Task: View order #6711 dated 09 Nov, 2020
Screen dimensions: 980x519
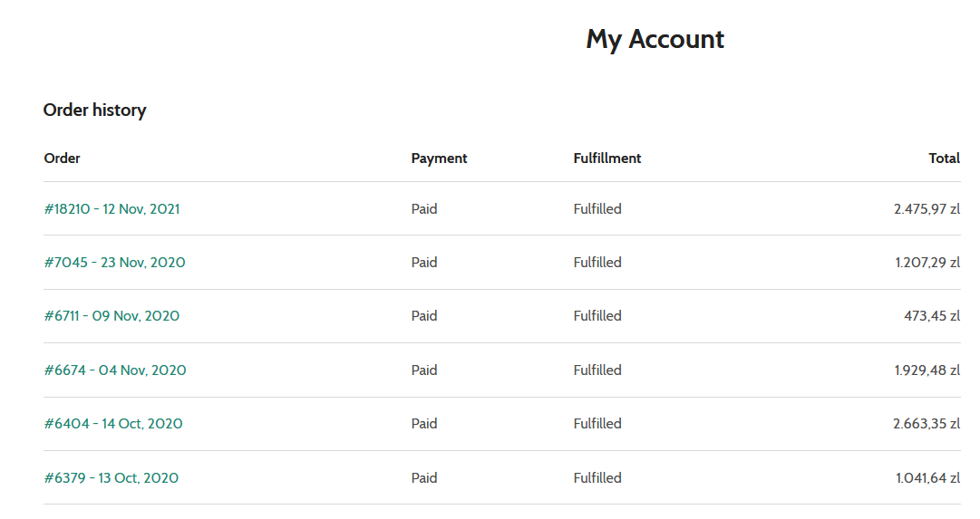Action: 112,316
